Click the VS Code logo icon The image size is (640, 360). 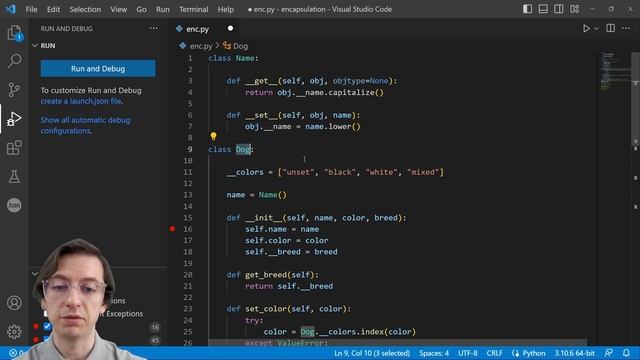pos(11,9)
